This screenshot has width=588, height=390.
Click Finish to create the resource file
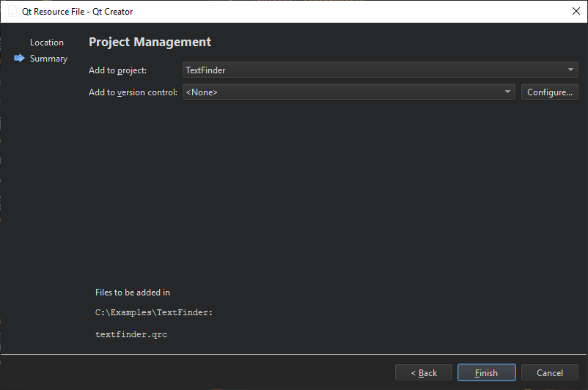tap(486, 373)
